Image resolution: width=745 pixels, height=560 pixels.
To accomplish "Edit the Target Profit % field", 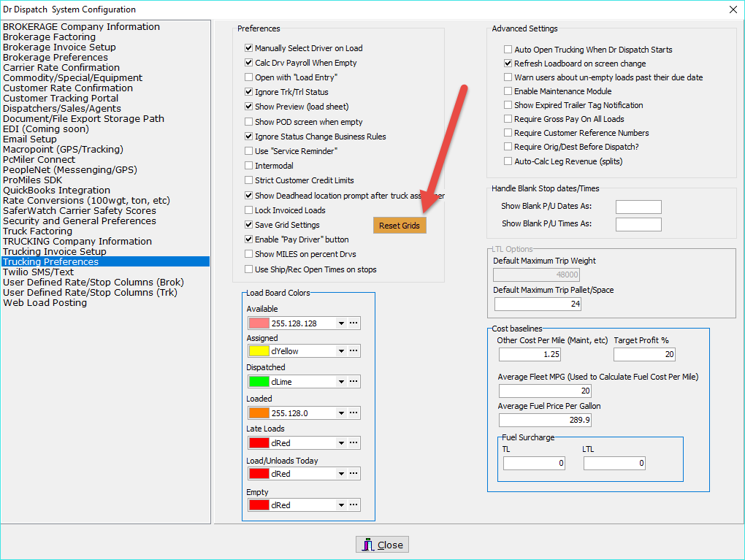I will coord(644,354).
